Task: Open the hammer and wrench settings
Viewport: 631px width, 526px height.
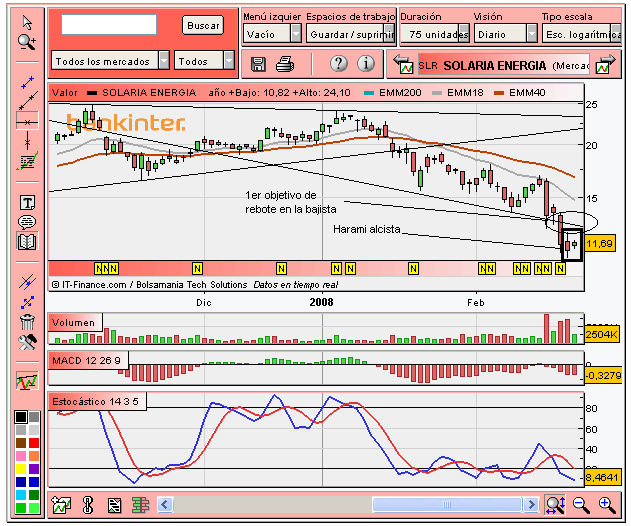Action: (x=27, y=342)
